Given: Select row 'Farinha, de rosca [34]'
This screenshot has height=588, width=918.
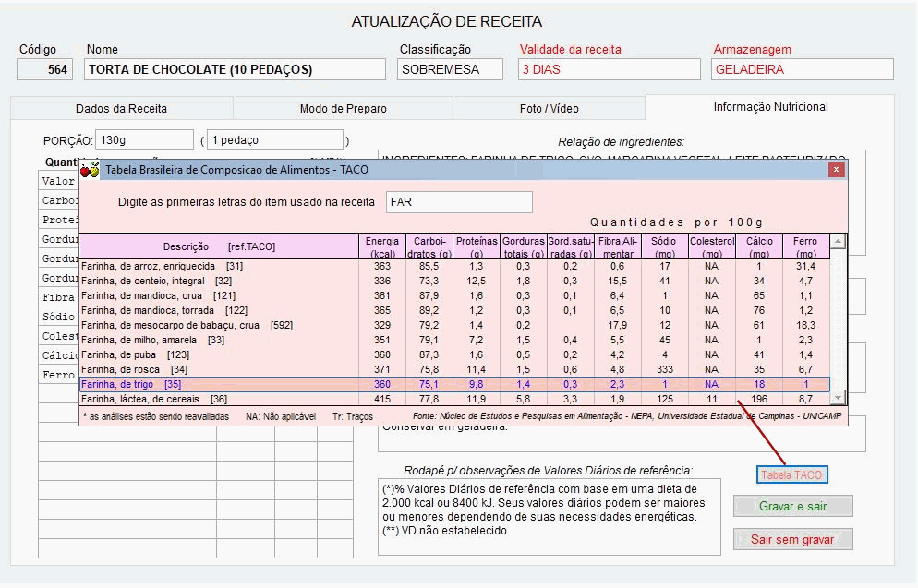Looking at the screenshot, I should 454,369.
